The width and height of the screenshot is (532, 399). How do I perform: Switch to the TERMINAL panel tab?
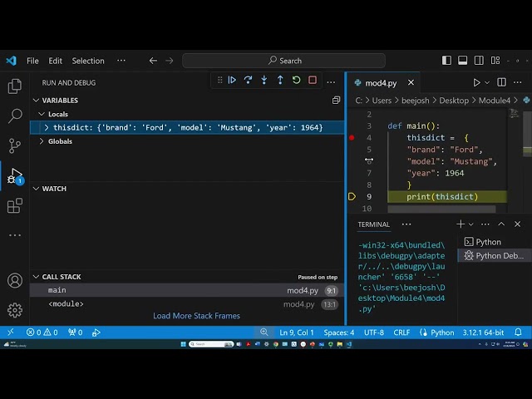point(373,224)
